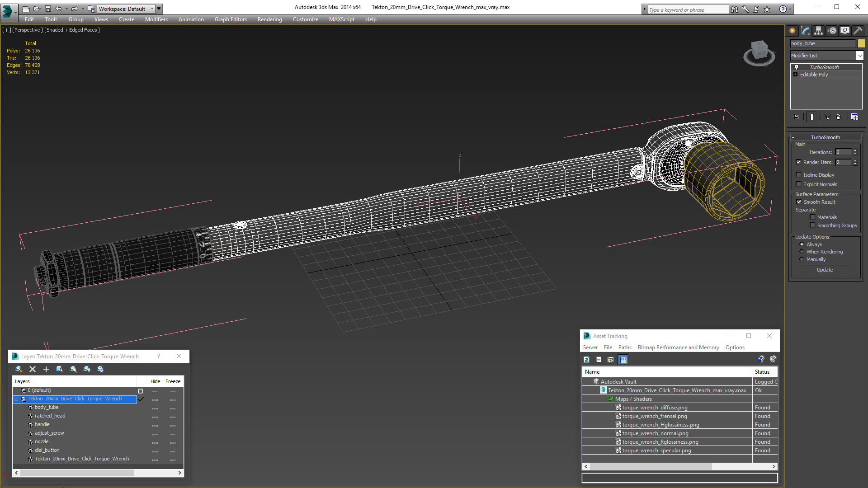Click the Communication Center satellite icon

756,9
